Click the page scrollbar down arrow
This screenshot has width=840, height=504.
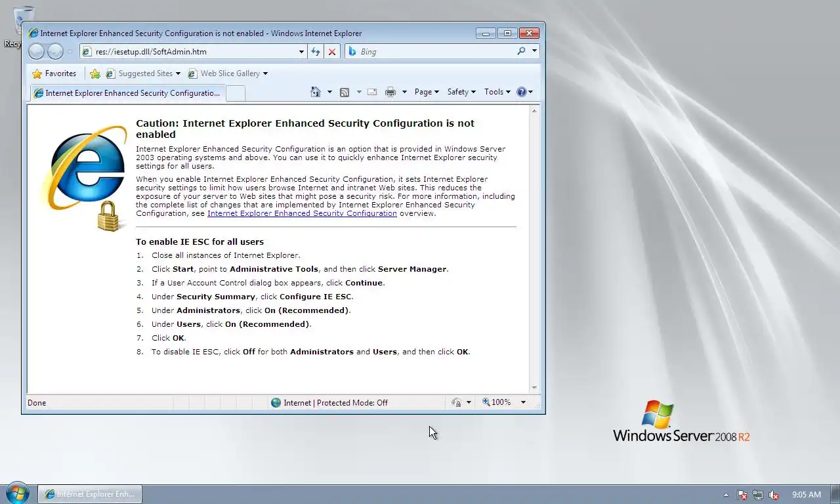[534, 388]
